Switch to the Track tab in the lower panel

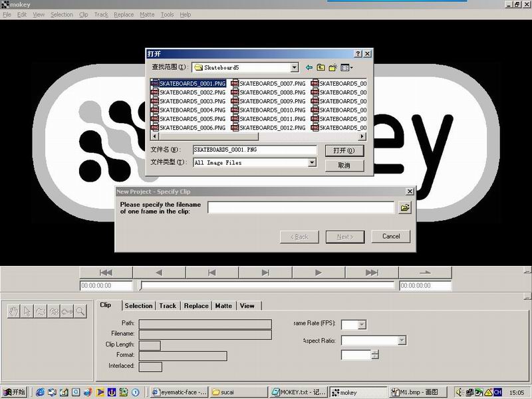168,306
